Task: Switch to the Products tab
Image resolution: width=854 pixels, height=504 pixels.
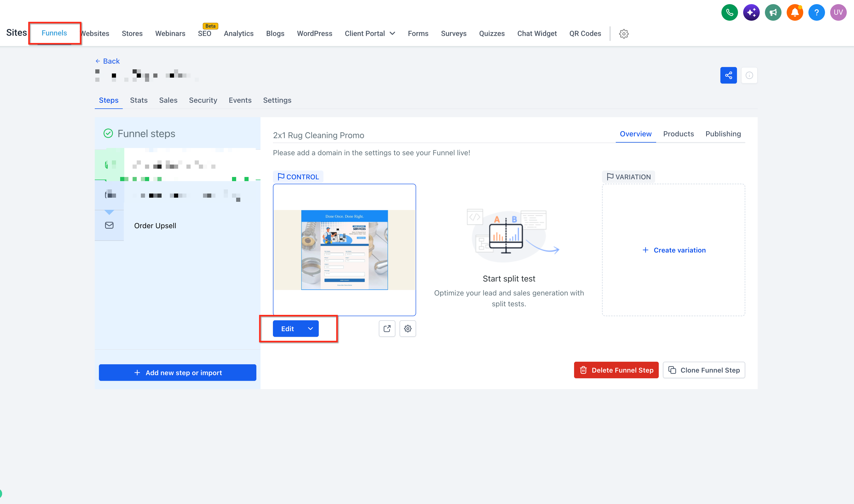Action: (x=678, y=134)
